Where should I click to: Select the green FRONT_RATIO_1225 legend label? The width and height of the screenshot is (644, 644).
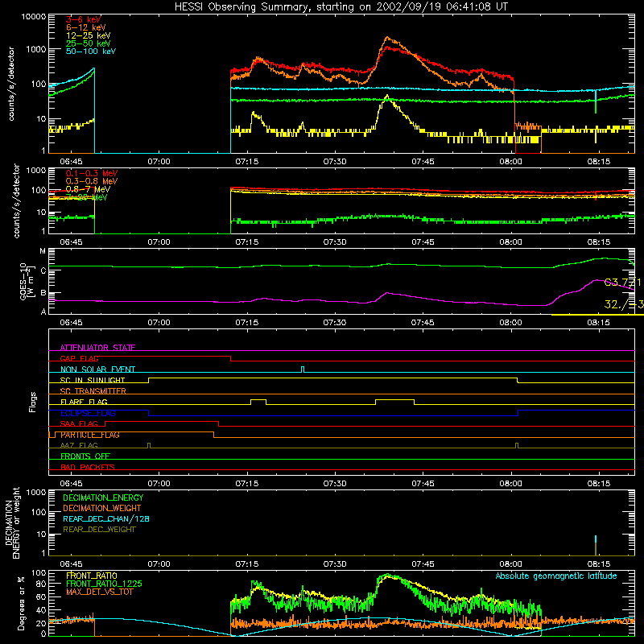(104, 584)
